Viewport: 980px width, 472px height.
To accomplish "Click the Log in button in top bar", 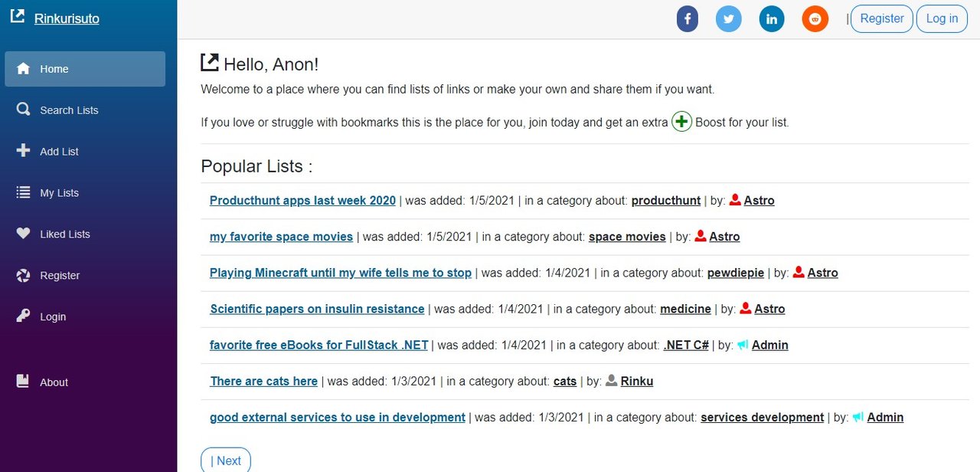I will point(942,19).
